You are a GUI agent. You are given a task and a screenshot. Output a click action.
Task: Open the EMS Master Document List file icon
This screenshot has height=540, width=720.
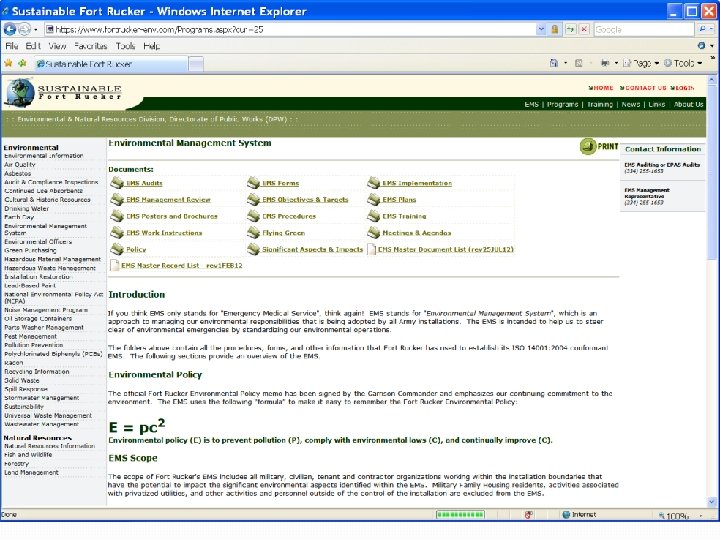371,249
